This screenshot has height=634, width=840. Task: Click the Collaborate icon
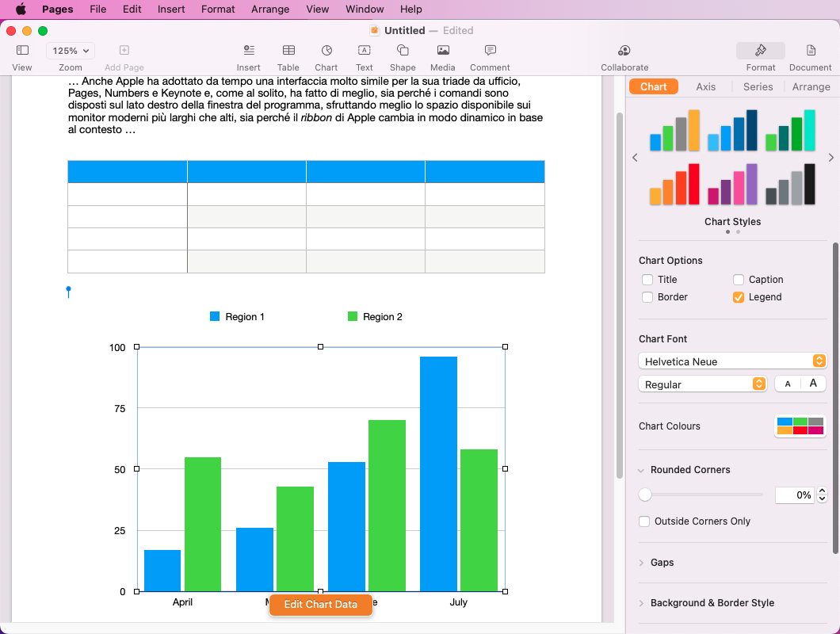pos(624,51)
